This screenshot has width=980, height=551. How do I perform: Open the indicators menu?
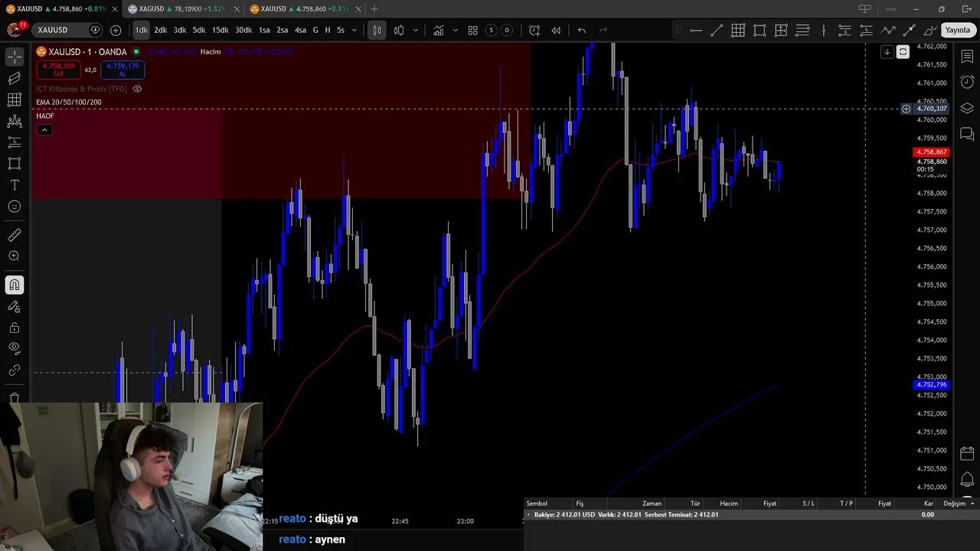click(x=439, y=30)
